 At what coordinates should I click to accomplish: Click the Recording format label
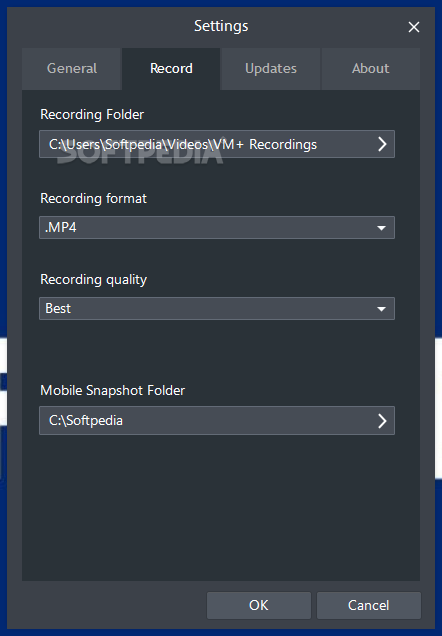pos(94,199)
